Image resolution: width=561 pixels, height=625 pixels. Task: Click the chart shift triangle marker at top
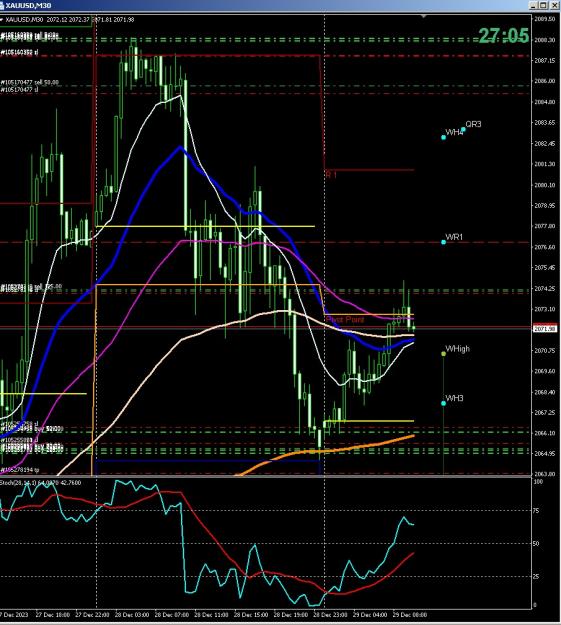(x=423, y=16)
